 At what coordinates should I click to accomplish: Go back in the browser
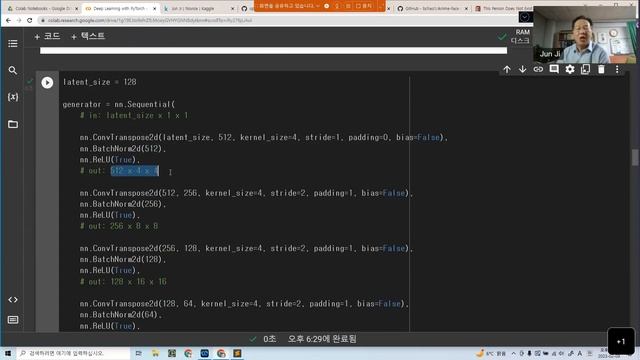9,20
